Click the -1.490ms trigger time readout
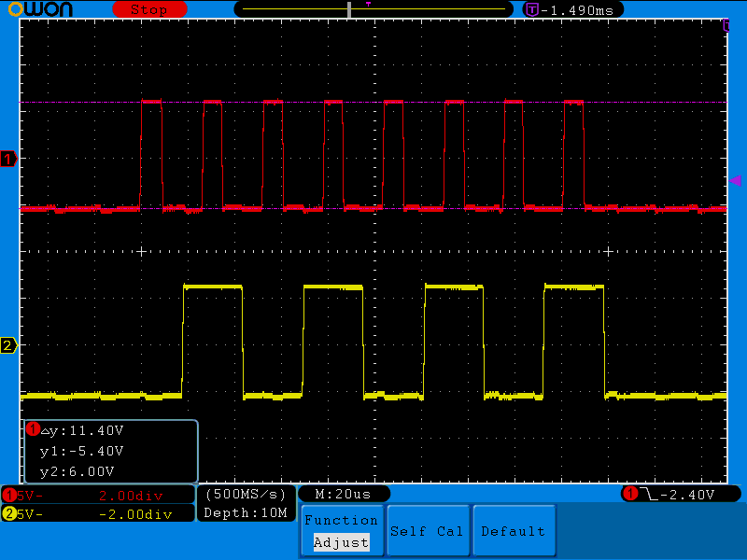747x560 pixels. [x=577, y=10]
